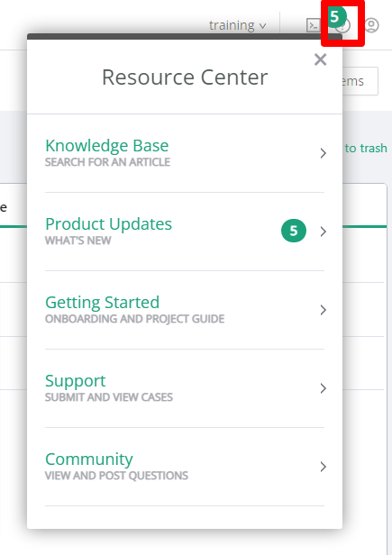Click the help question mark icon

click(x=342, y=25)
